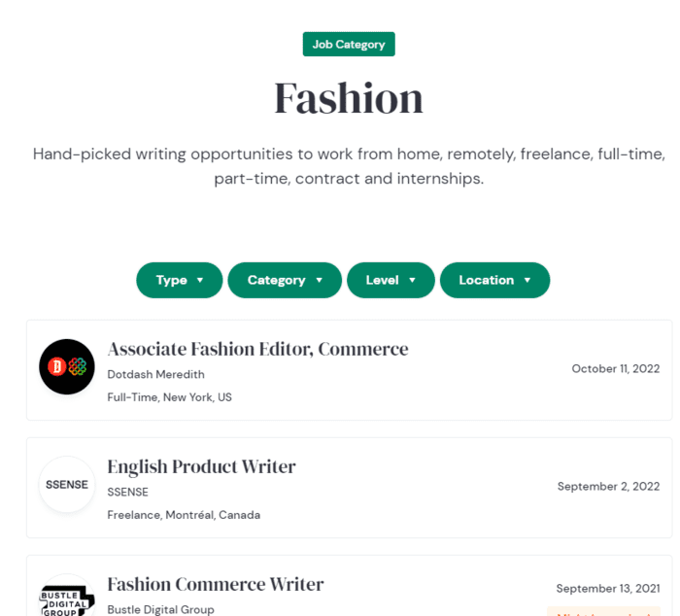This screenshot has width=680, height=616.
Task: Click the Full-Time, New York, US text
Action: [169, 397]
